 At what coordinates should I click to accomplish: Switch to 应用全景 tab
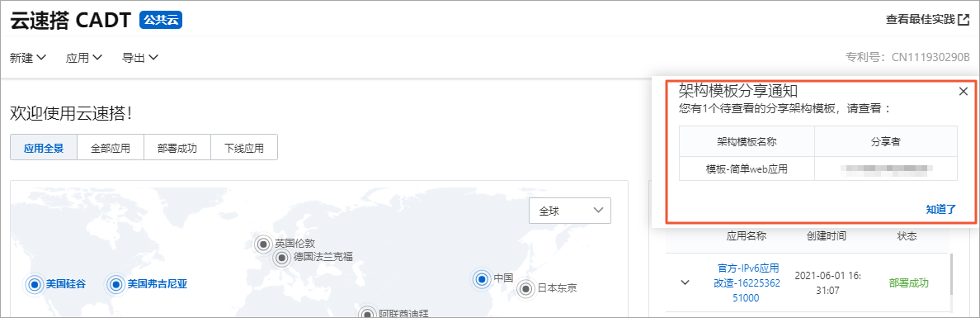pyautogui.click(x=44, y=149)
